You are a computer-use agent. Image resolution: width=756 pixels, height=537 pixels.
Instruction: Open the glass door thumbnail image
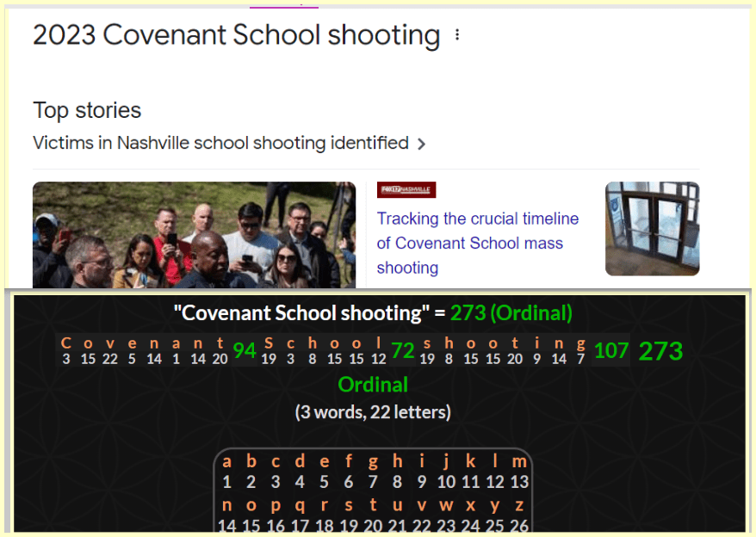tap(652, 228)
